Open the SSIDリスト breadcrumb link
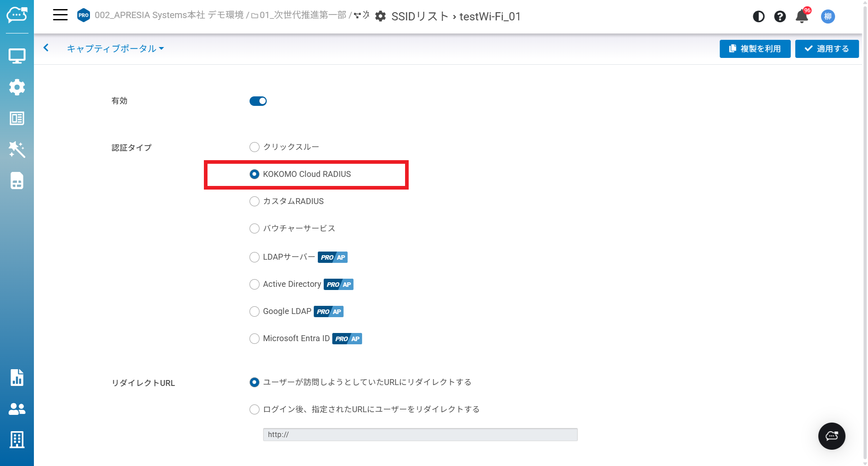The image size is (868, 466). click(x=420, y=17)
